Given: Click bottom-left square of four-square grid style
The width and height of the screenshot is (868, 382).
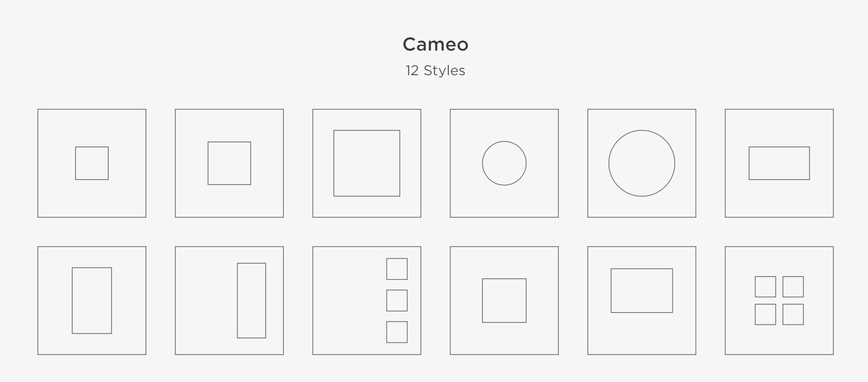Looking at the screenshot, I should [x=765, y=314].
